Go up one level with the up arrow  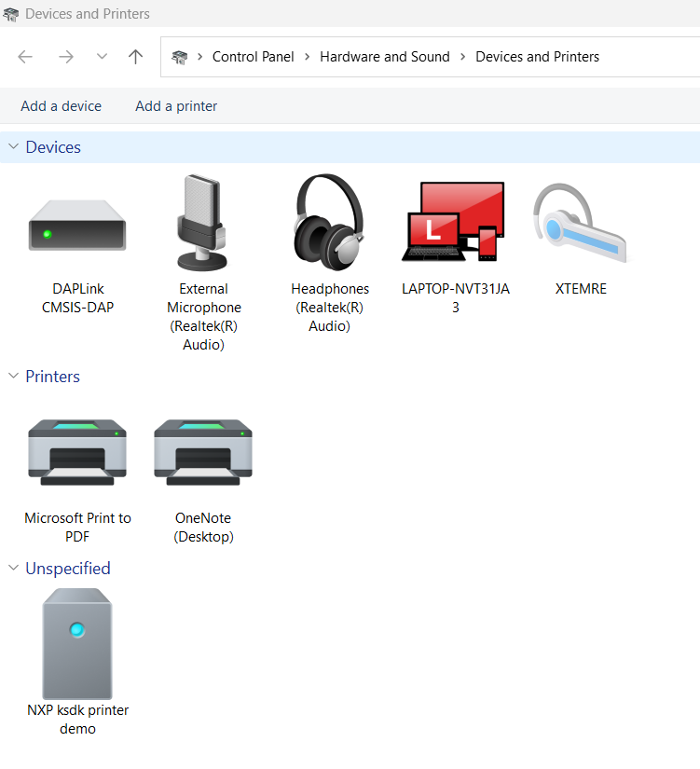point(135,57)
